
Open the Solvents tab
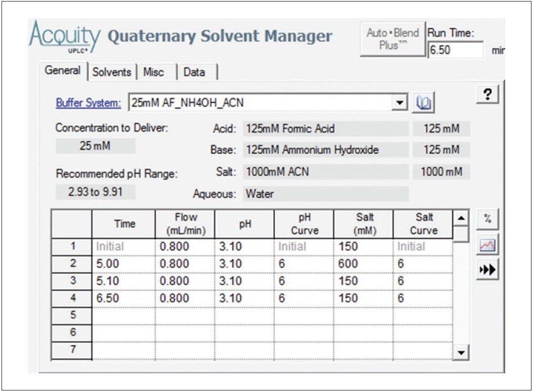pos(112,72)
